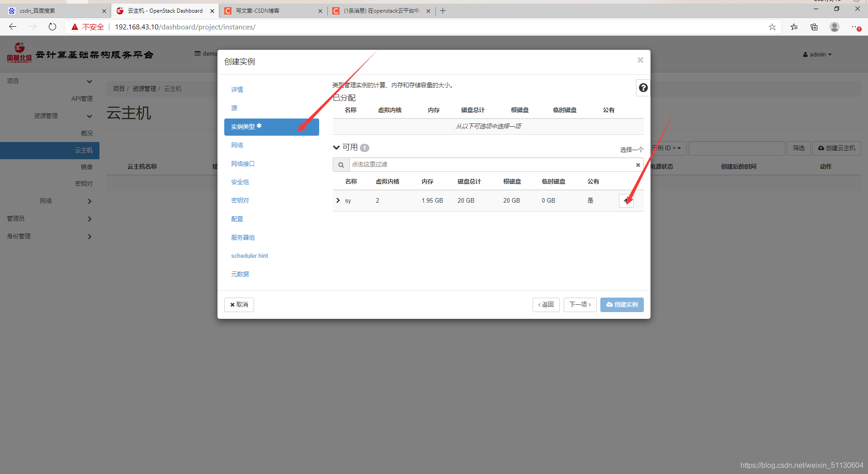Click the 下一项 button
The image size is (868, 474).
580,305
